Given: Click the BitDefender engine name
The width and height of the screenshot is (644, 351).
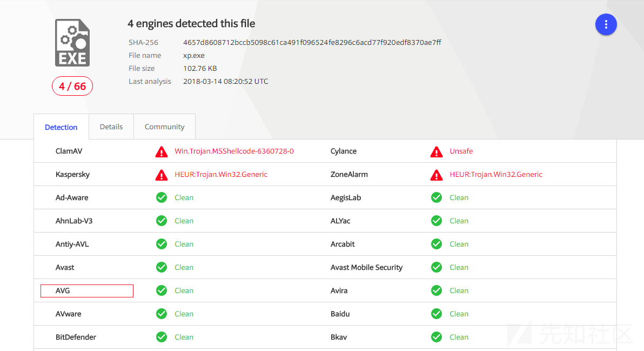Looking at the screenshot, I should [x=76, y=337].
